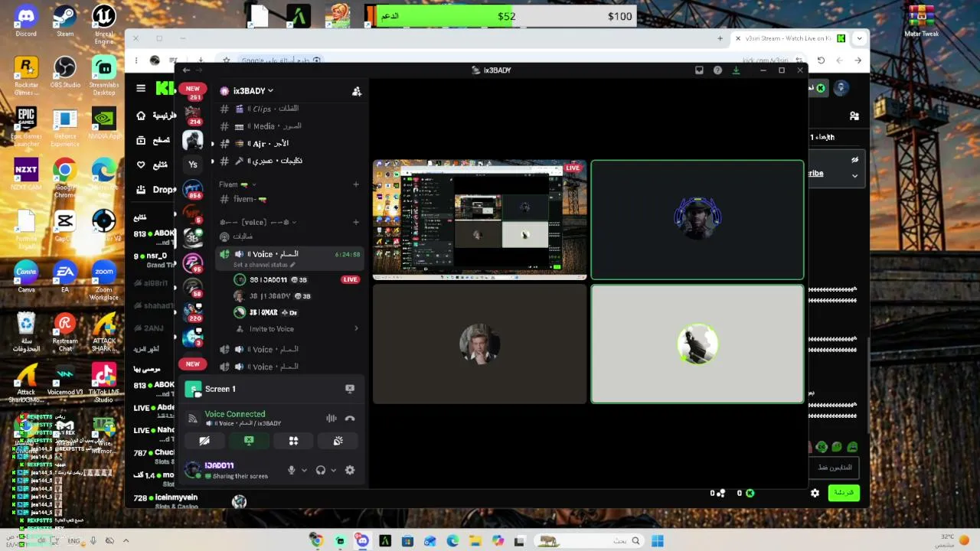
Task: Open the server with the 220 badge
Action: (x=193, y=312)
